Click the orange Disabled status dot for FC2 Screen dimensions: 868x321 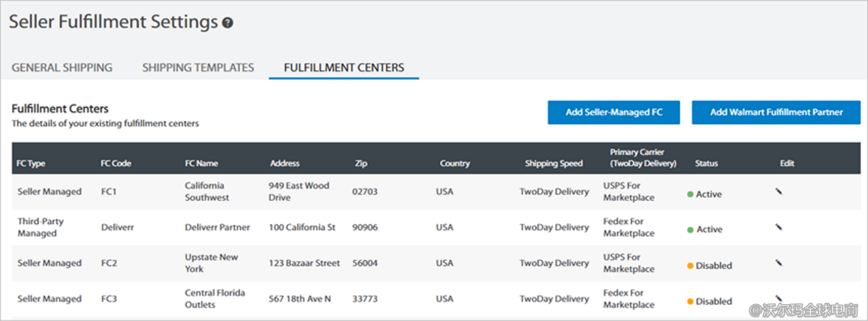point(691,266)
